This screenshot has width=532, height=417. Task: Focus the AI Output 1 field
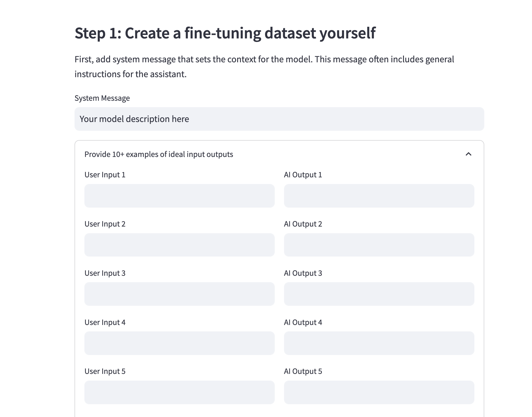[379, 196]
